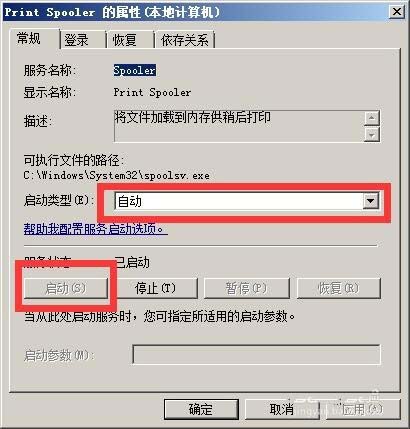Image resolution: width=410 pixels, height=429 pixels.
Task: Stop the service with 停止(T)
Action: [x=156, y=288]
